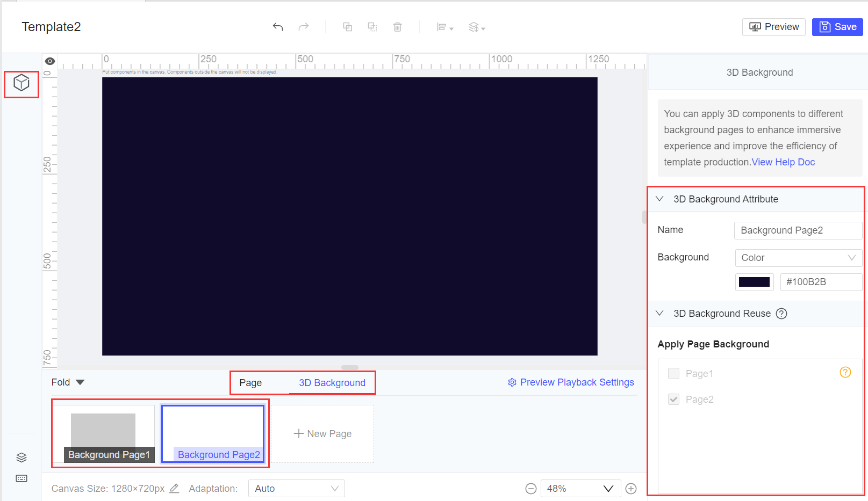The image size is (868, 501).
Task: Save the template with the Save button
Action: click(x=837, y=26)
